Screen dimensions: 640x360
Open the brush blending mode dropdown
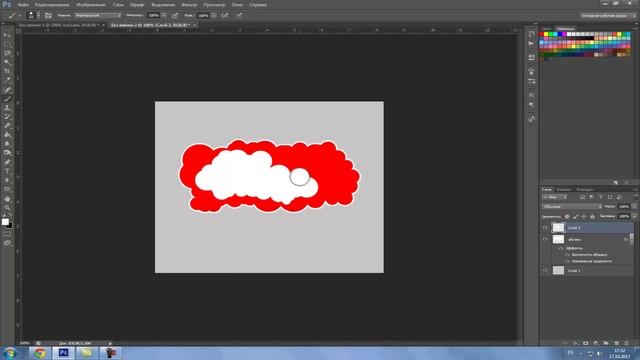pos(98,15)
